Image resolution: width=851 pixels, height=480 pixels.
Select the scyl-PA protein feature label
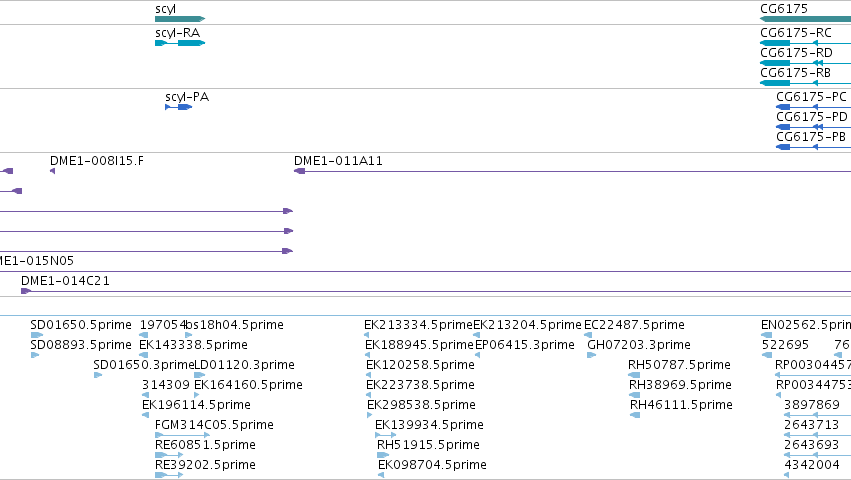[187, 97]
